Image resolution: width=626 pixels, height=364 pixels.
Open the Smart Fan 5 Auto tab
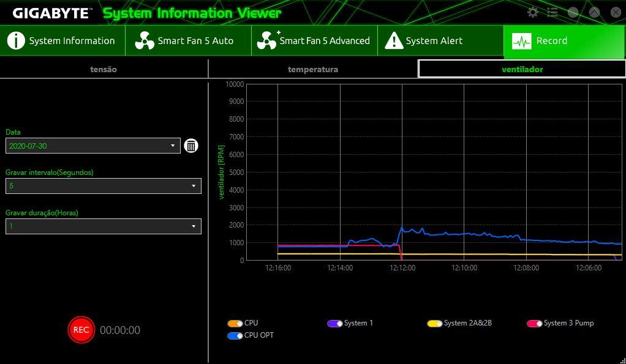[189, 40]
